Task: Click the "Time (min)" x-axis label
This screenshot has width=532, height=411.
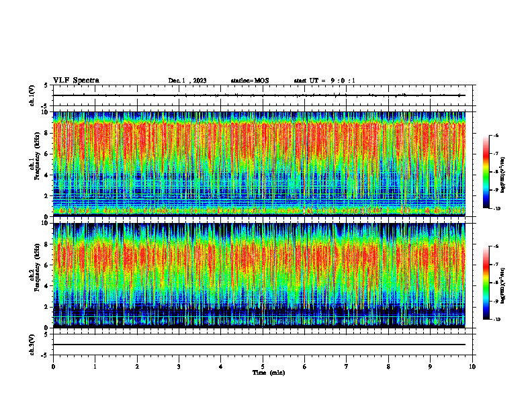Action: [x=269, y=373]
